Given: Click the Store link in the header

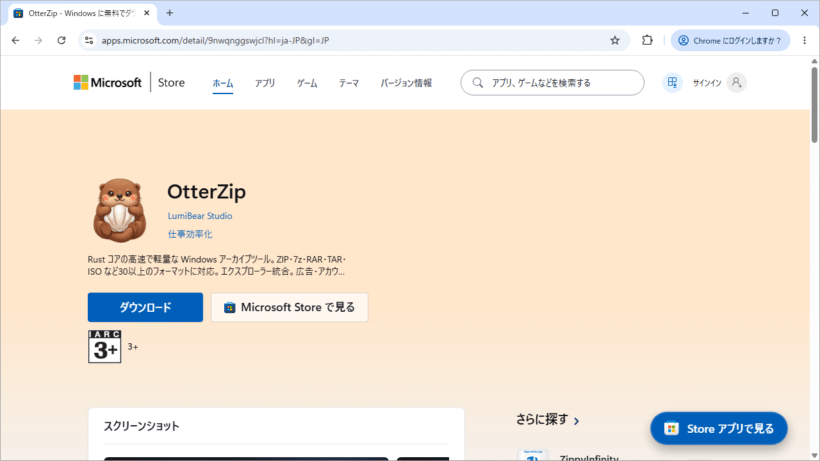Looking at the screenshot, I should (x=171, y=83).
